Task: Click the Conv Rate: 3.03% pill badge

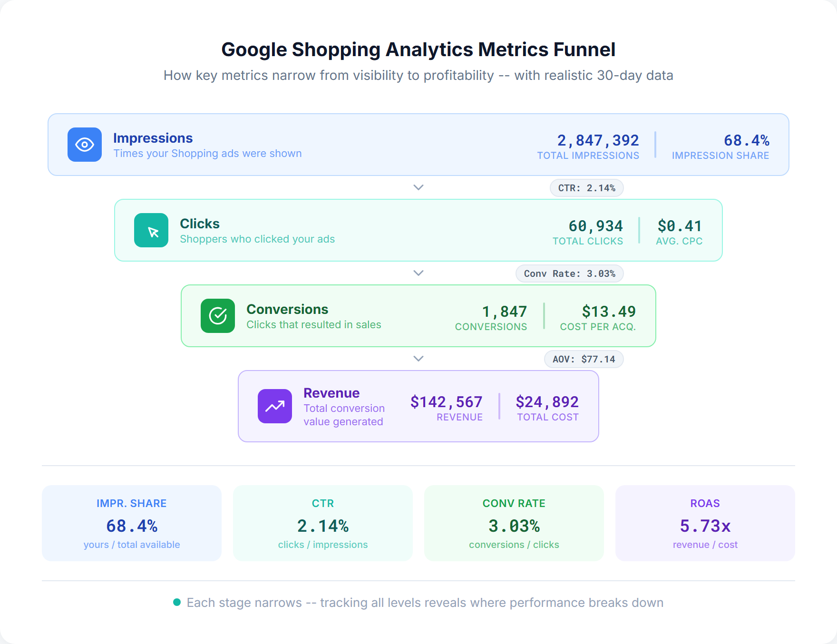Action: [x=569, y=273]
